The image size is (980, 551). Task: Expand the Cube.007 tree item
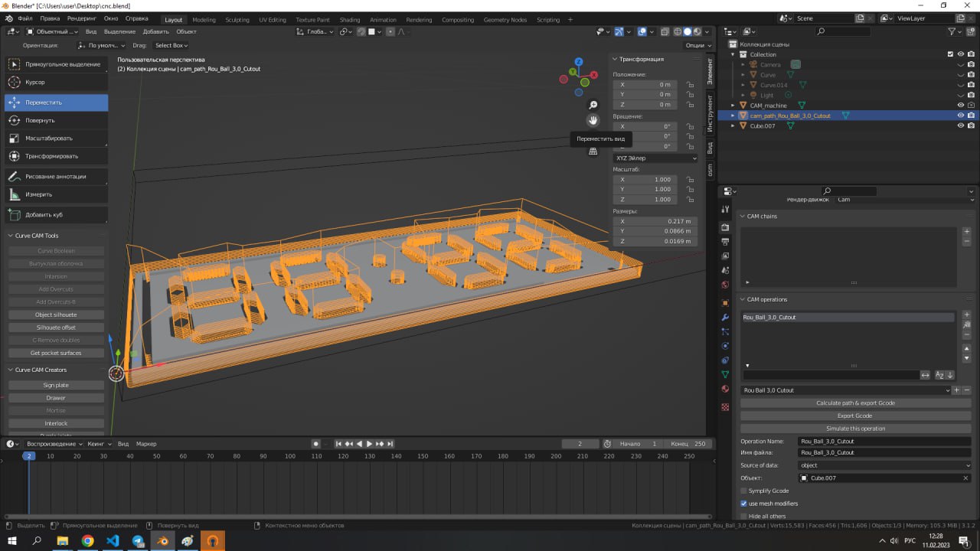[x=733, y=126]
